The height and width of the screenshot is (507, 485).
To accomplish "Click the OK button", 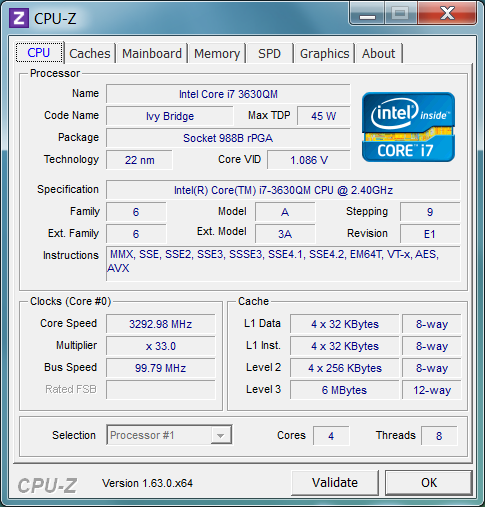I will (429, 483).
